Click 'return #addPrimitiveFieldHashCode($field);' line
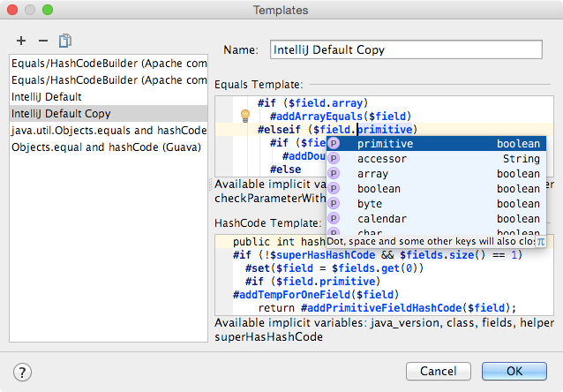563x392 pixels. click(x=387, y=308)
